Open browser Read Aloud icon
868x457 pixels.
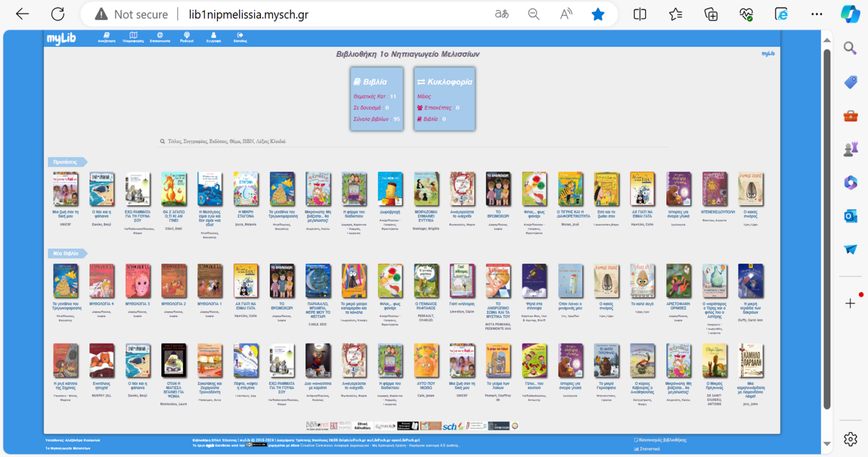tap(566, 14)
